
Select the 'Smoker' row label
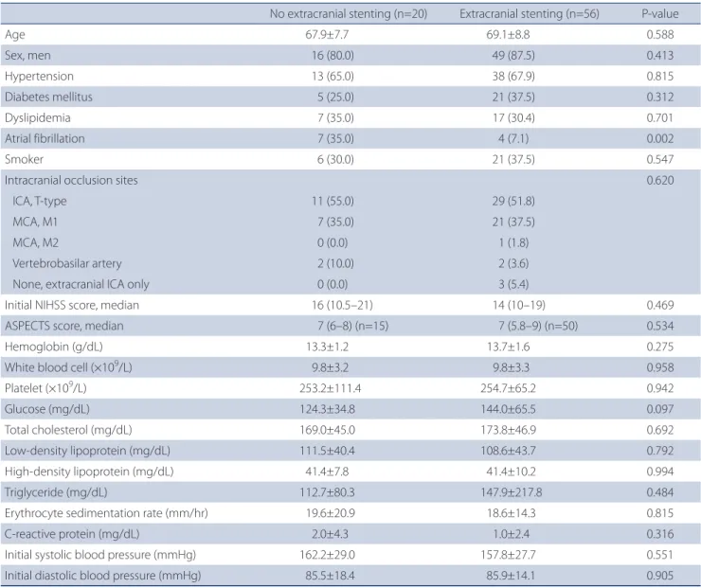coord(24,159)
